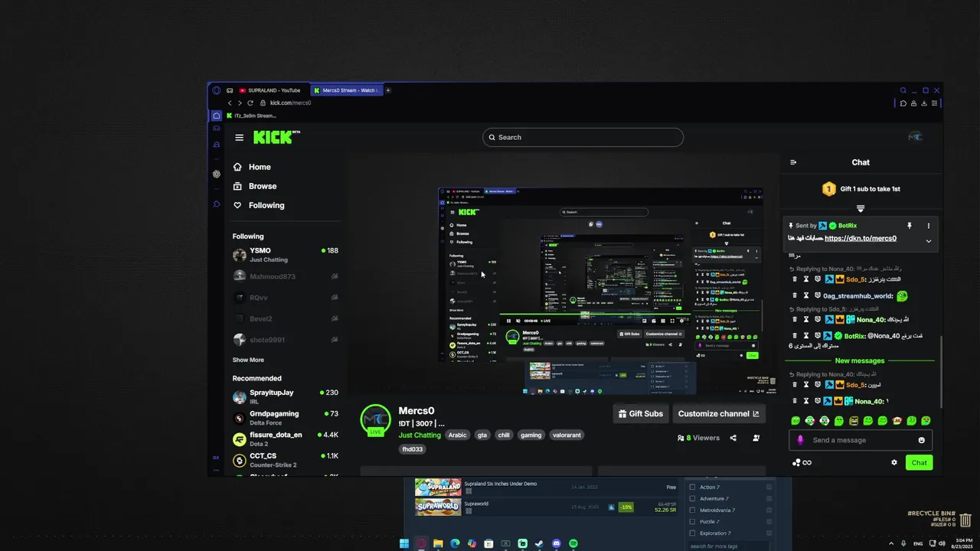Open Spotify from the taskbar

(x=573, y=543)
